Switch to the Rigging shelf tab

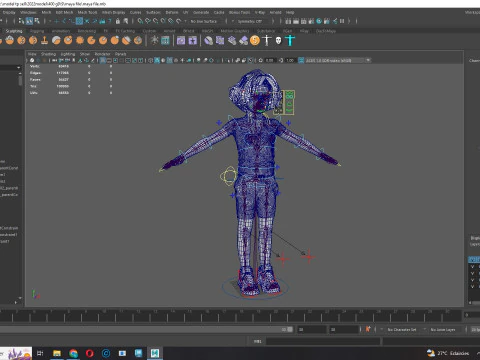point(37,31)
